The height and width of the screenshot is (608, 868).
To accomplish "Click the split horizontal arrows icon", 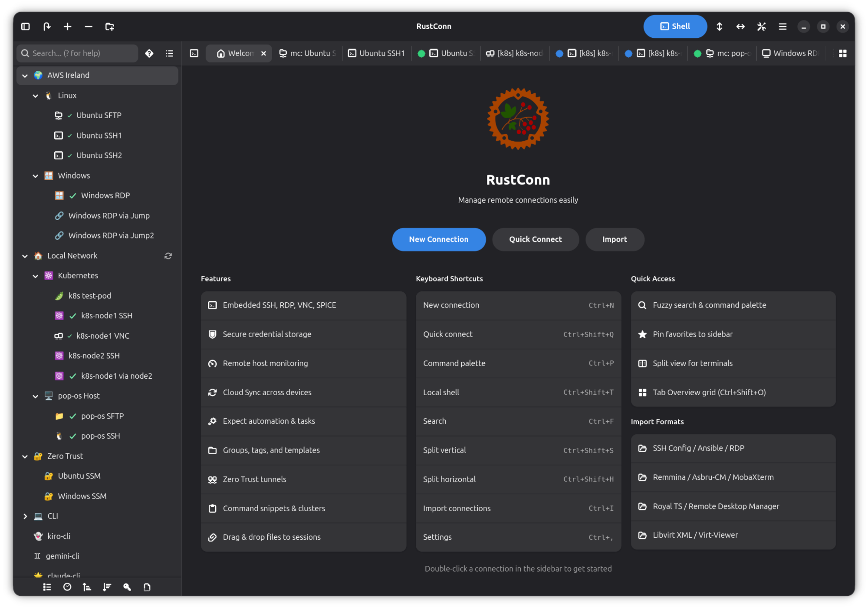I will [740, 26].
